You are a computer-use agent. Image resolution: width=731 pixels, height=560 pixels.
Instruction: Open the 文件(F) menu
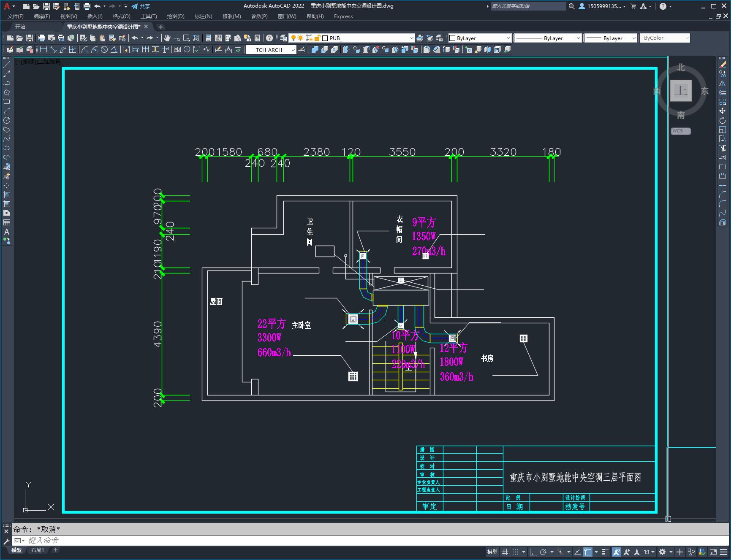16,16
